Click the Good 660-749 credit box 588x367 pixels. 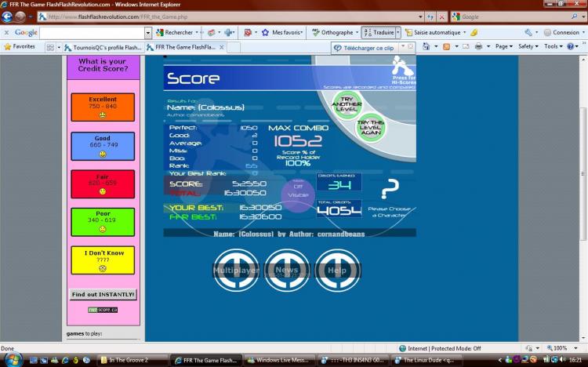(103, 146)
